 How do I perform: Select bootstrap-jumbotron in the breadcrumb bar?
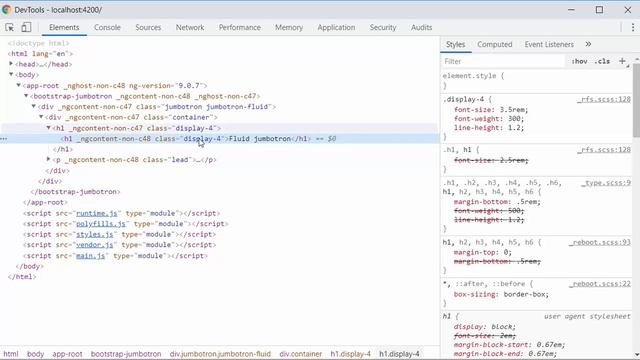pyautogui.click(x=126, y=354)
